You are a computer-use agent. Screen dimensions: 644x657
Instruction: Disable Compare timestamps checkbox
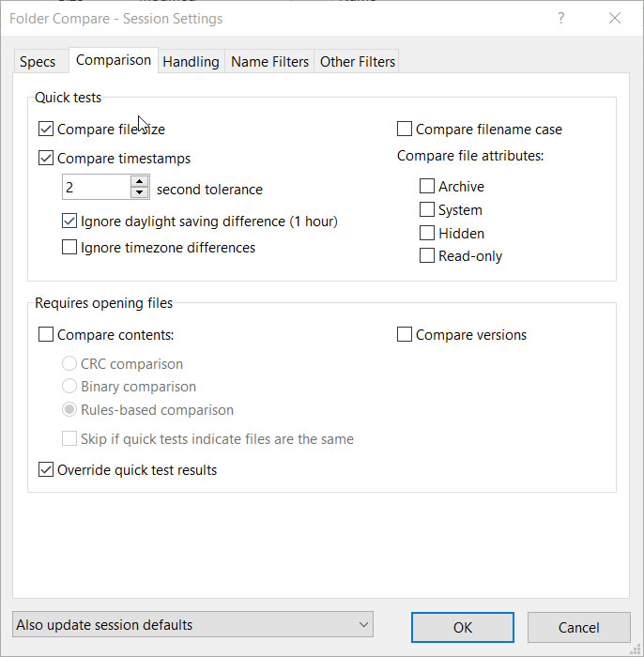pos(46,159)
